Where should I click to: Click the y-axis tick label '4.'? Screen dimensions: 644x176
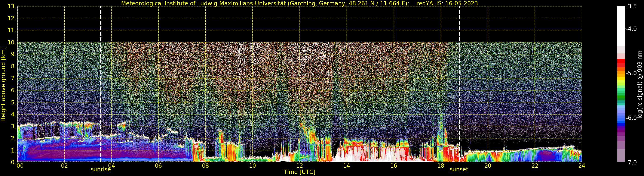[13, 114]
